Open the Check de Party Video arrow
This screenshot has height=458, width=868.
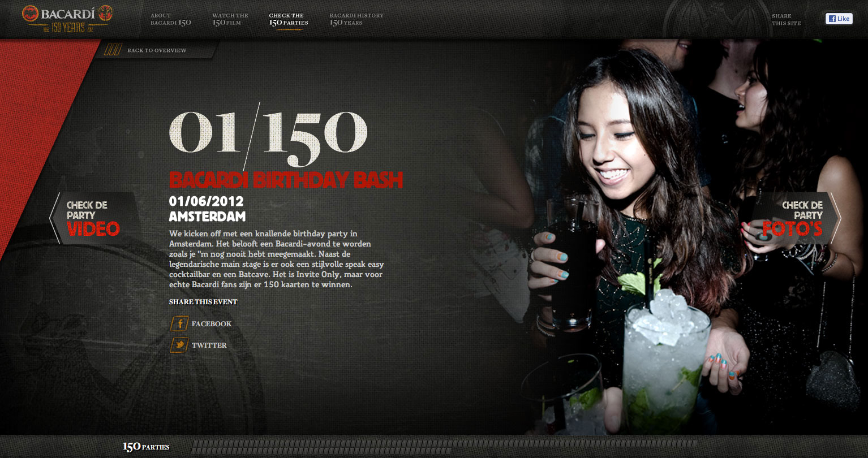pos(94,218)
